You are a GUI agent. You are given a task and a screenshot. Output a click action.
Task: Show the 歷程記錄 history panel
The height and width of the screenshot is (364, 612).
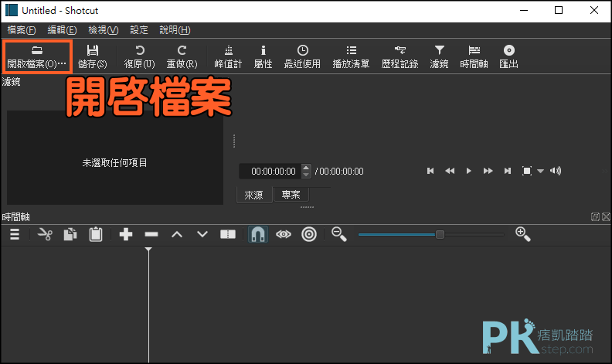[x=400, y=56]
